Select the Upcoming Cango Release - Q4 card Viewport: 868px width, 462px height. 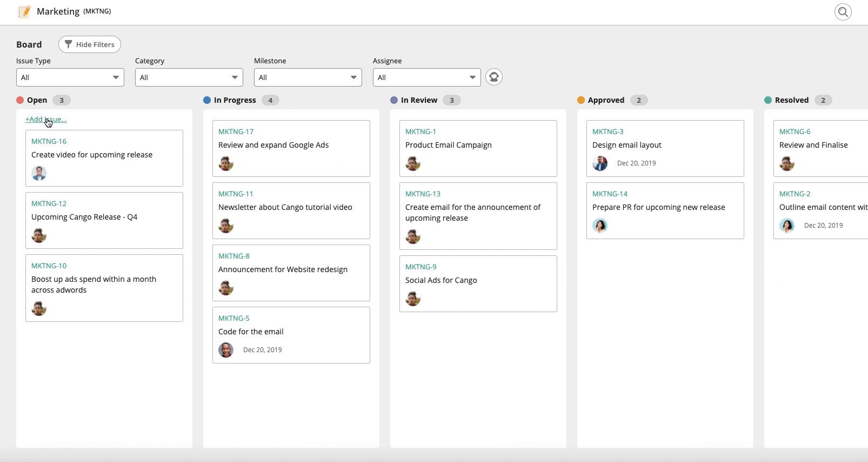(104, 220)
